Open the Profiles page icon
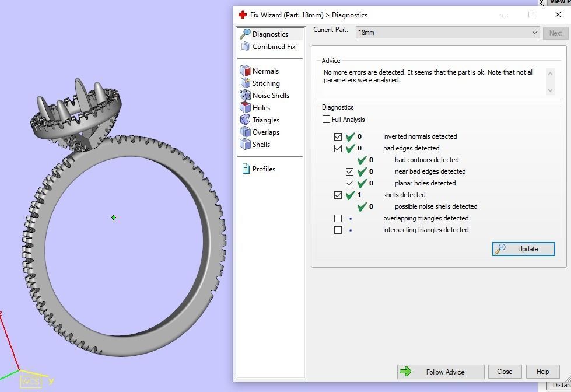The image size is (571, 392). click(x=245, y=169)
